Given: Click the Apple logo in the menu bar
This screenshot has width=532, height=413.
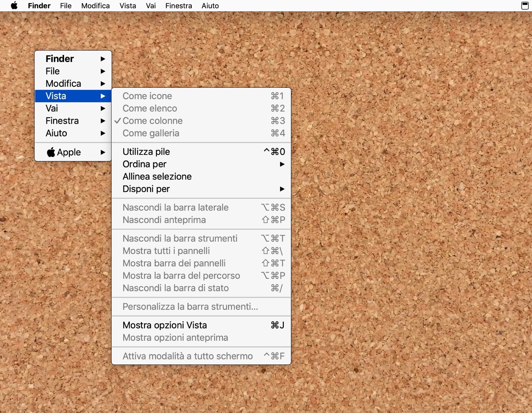Looking at the screenshot, I should coord(14,6).
